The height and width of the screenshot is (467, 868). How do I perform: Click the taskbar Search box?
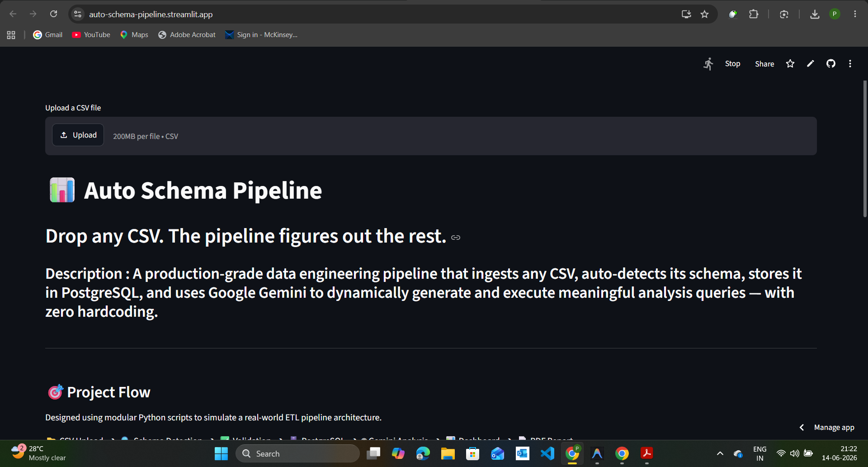[297, 453]
